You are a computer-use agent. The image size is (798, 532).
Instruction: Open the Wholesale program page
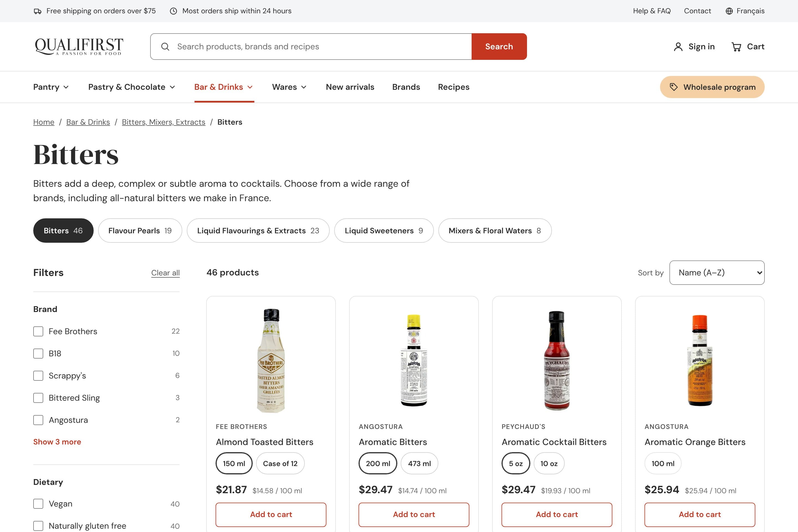tap(712, 87)
